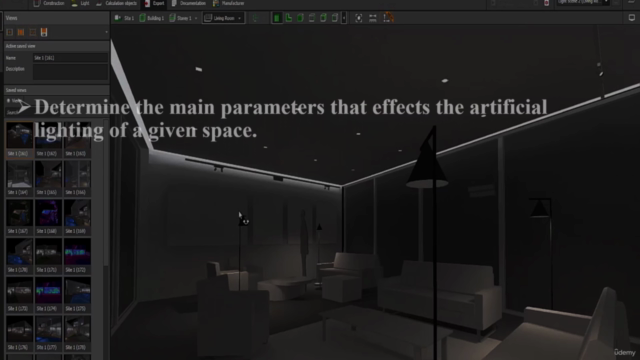640x360 pixels.
Task: Open the Storey 1 dropdown arrow
Action: (196, 18)
